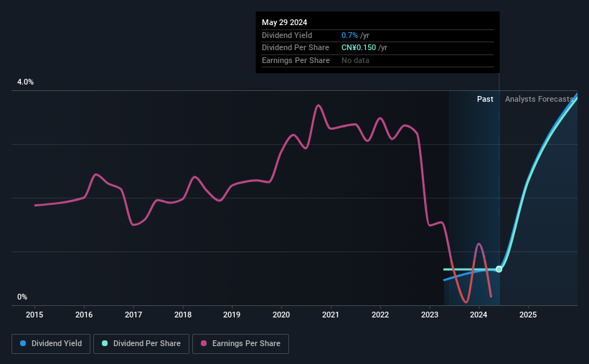Click the 2025 x-axis year label
The height and width of the screenshot is (364, 589).
(528, 315)
